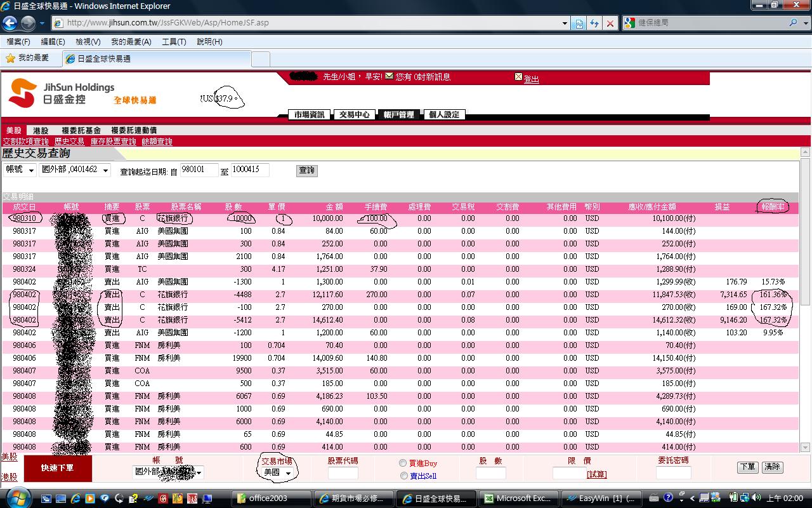812x508 pixels.
Task: Open 庫存股票查詢 link
Action: 113,142
